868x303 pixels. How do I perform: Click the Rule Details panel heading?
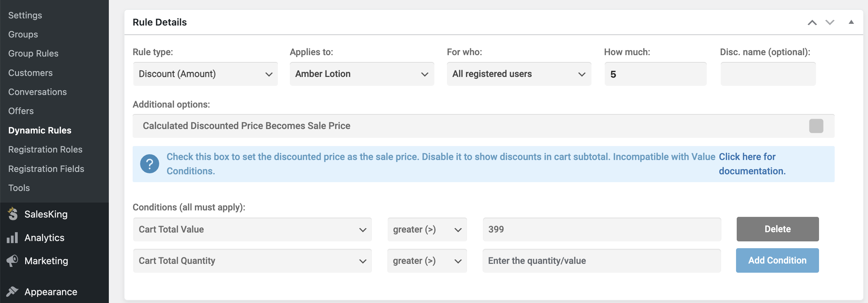point(160,22)
